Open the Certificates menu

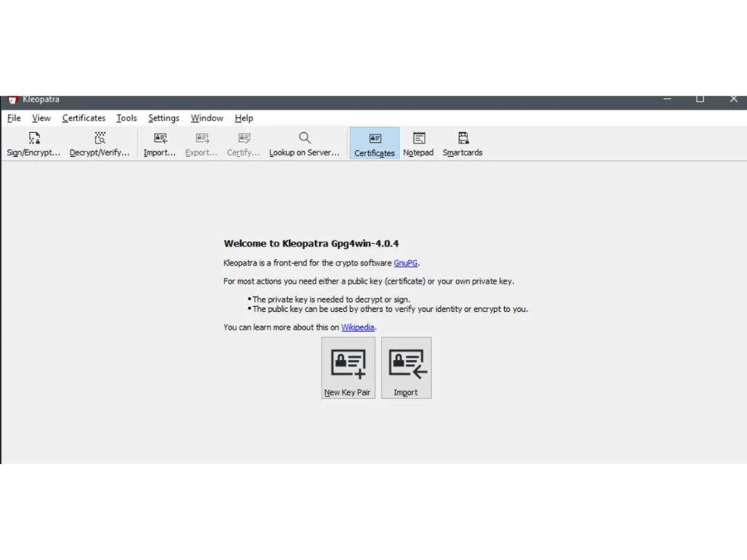tap(83, 118)
